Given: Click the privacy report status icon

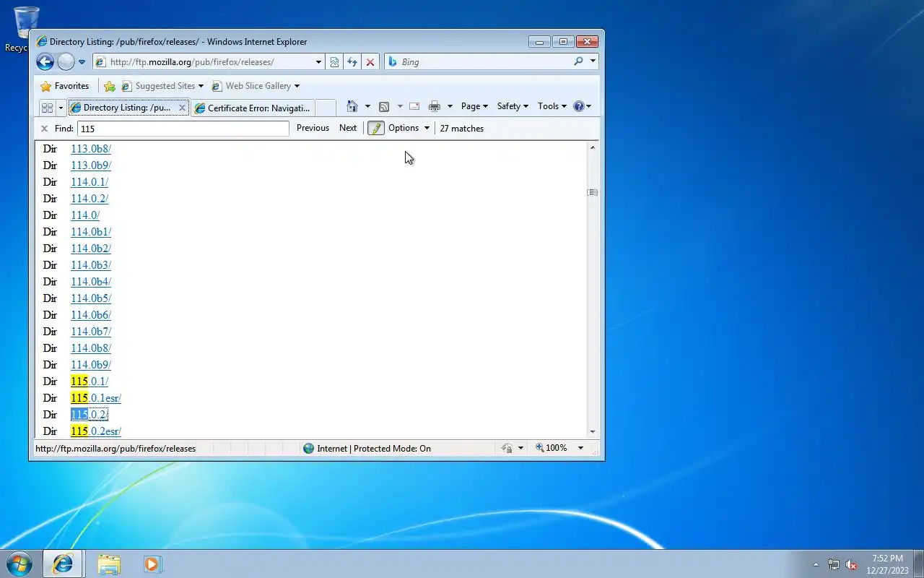Looking at the screenshot, I should click(507, 449).
